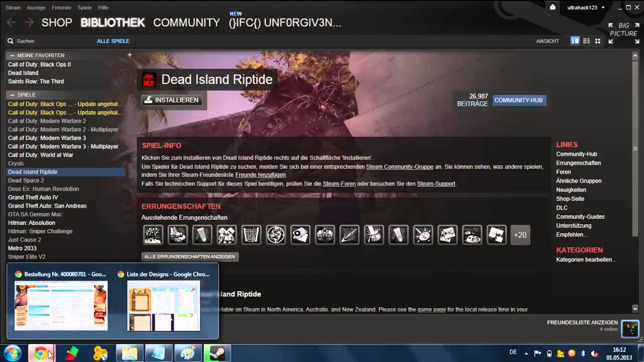Open the first pending achievement icon
The image size is (644, 362).
pos(153,235)
